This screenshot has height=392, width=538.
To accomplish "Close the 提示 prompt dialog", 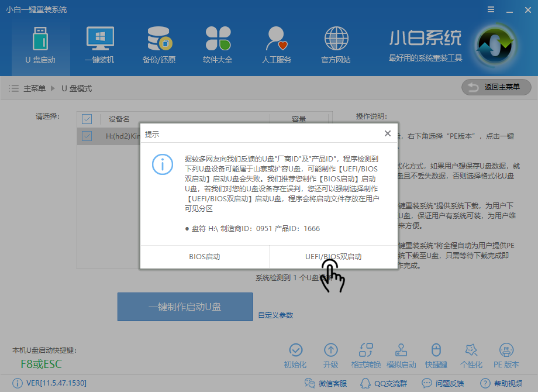I will coord(387,133).
